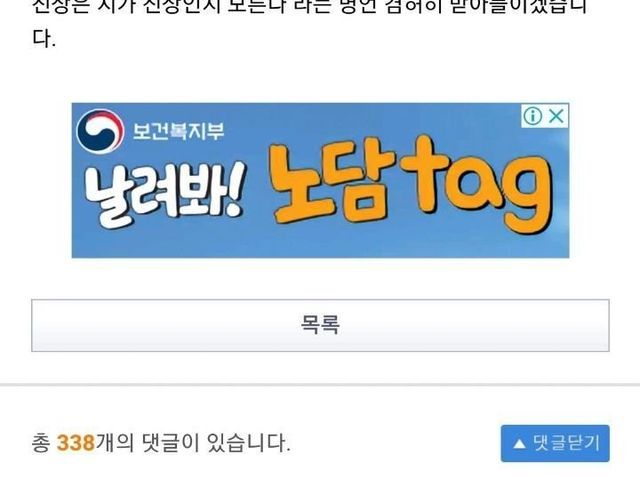Viewport: 640px width, 477px height.
Task: Click the up triangle icon in 댓글닫기
Action: (x=519, y=444)
